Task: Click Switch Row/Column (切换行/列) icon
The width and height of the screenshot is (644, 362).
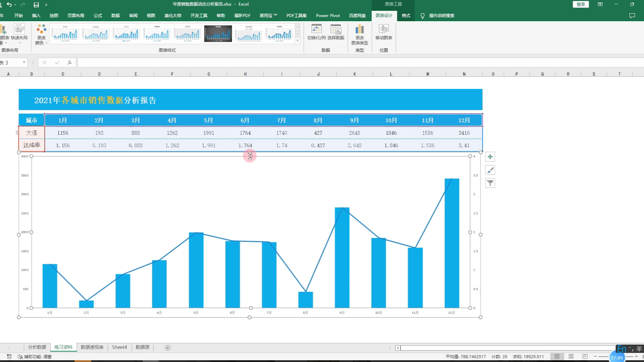Action: tap(316, 32)
